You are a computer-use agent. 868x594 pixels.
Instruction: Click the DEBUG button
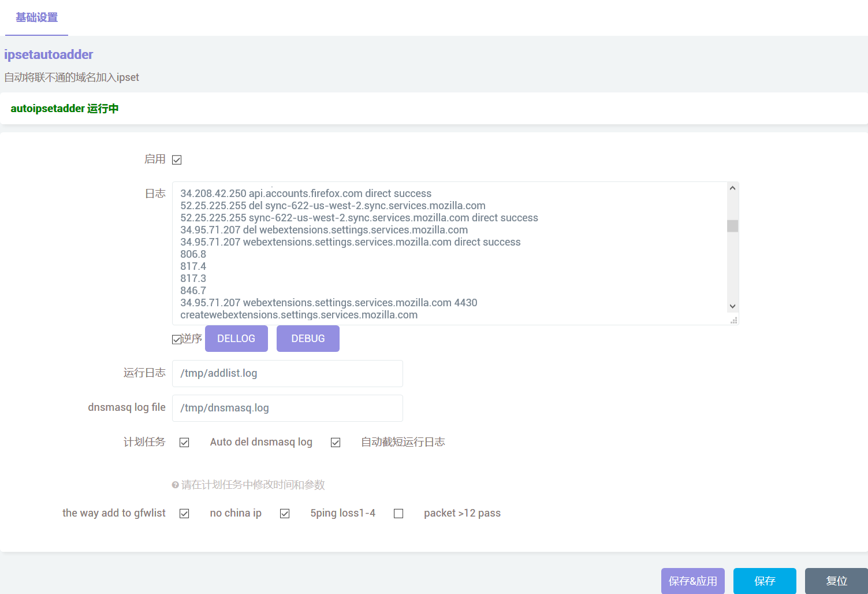click(x=308, y=339)
